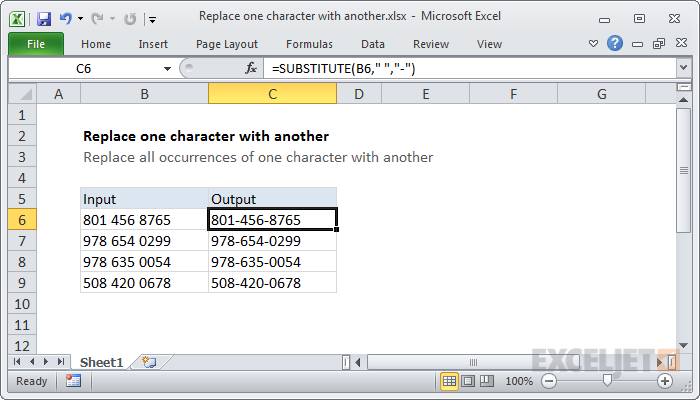Select column E header
The height and width of the screenshot is (400, 700).
425,94
